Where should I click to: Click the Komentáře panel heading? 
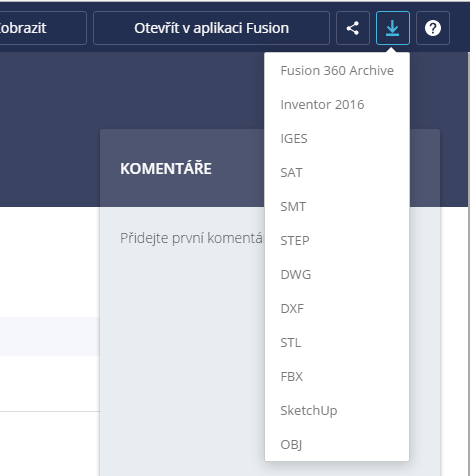166,169
